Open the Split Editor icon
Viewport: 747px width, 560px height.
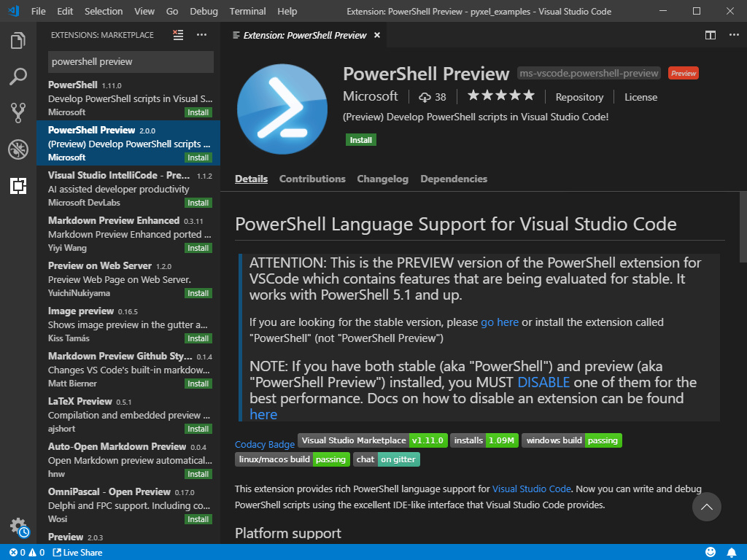click(710, 34)
